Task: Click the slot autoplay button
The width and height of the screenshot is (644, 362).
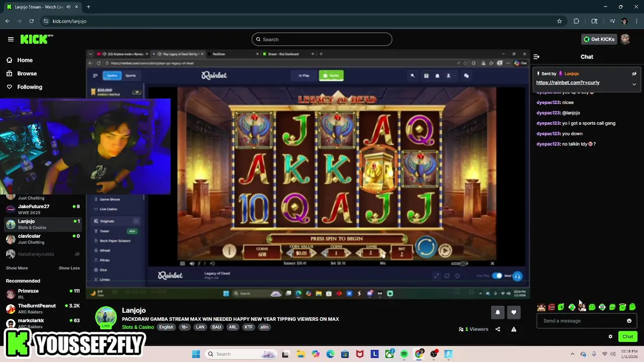Action: (445, 250)
